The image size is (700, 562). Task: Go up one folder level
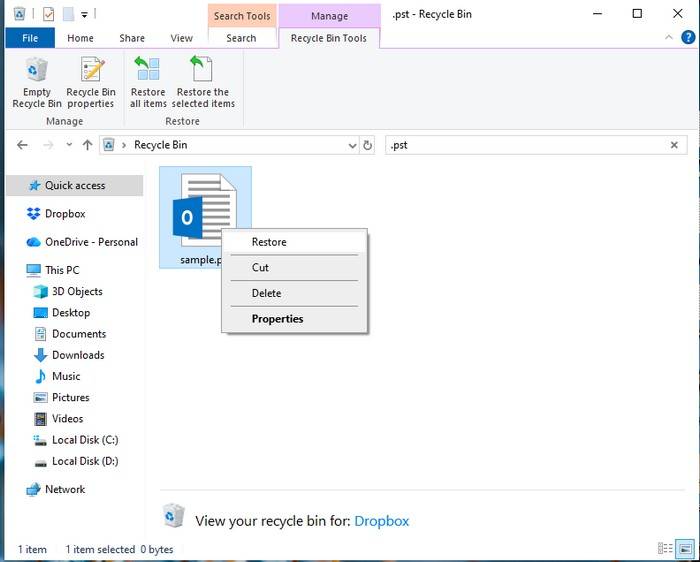tap(88, 145)
